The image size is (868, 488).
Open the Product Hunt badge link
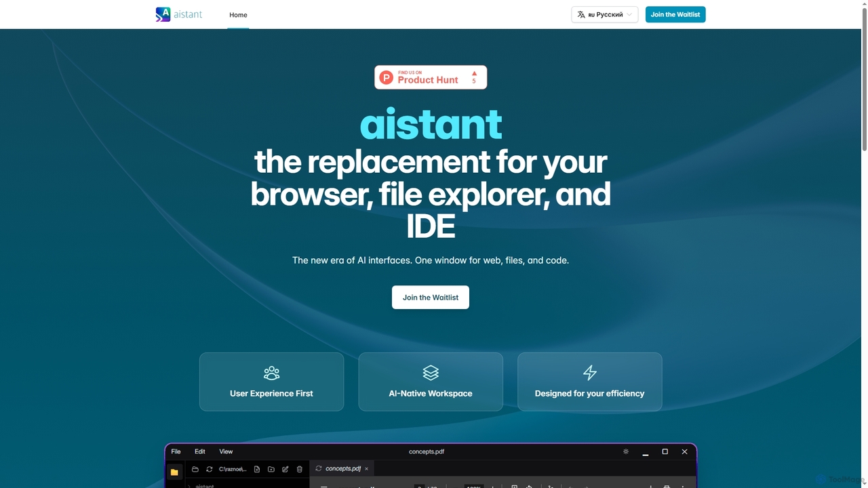431,77
